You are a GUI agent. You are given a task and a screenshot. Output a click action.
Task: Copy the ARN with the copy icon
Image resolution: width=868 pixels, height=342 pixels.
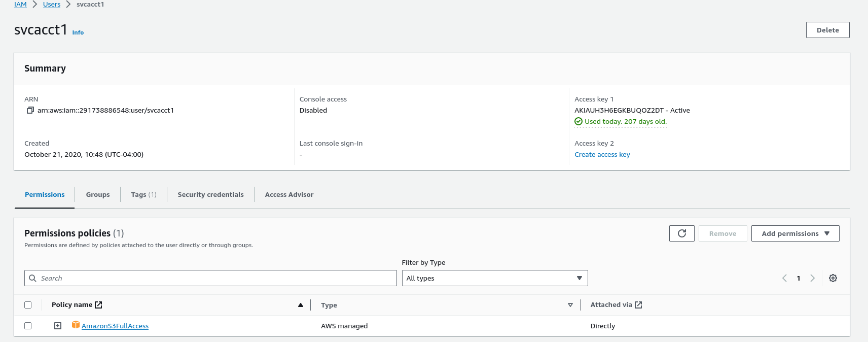point(30,110)
